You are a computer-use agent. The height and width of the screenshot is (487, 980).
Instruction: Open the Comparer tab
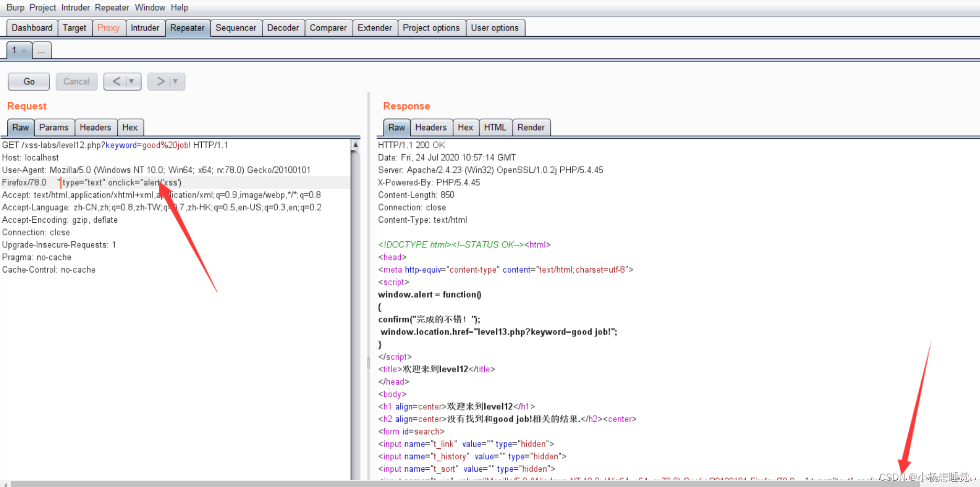(328, 28)
